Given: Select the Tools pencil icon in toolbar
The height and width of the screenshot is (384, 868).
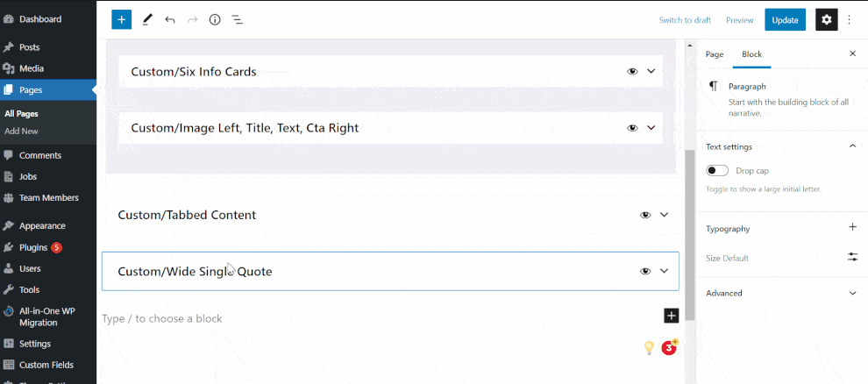Looking at the screenshot, I should [x=146, y=20].
